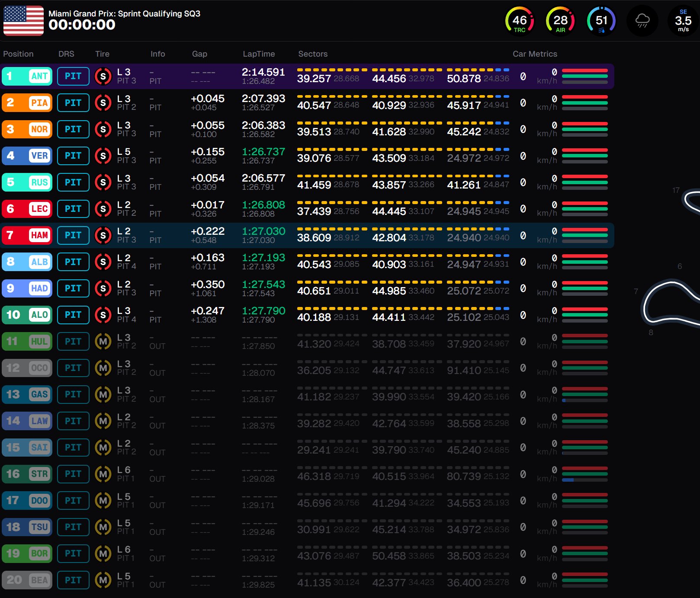This screenshot has height=598, width=700.
Task: Click the PIT status box for ALO
Action: 73,315
